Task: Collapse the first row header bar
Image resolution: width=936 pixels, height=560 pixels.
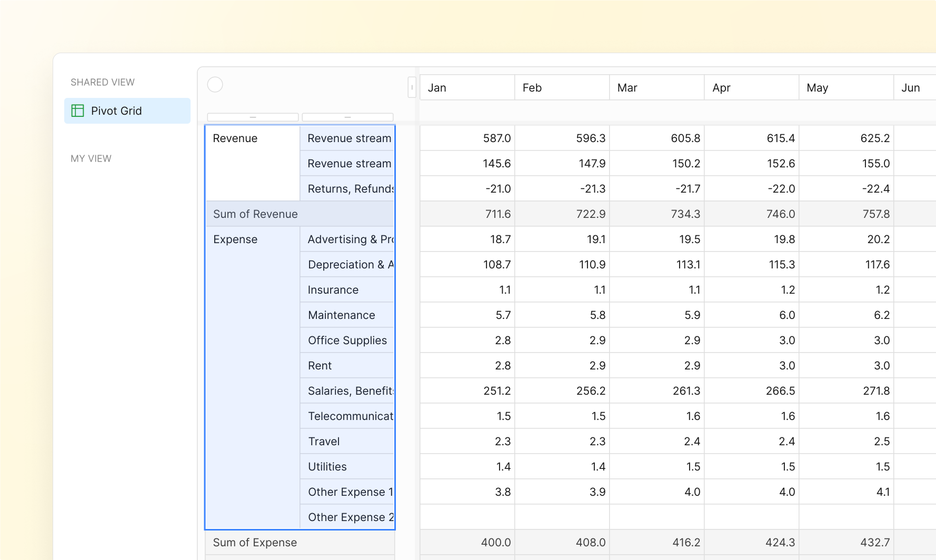Action: point(253,117)
